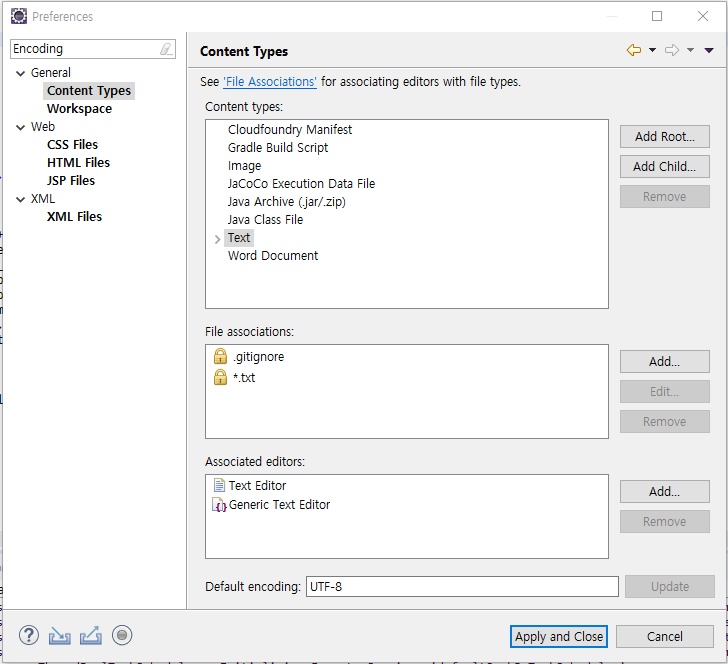Open the HTML Files preferences page

(78, 163)
